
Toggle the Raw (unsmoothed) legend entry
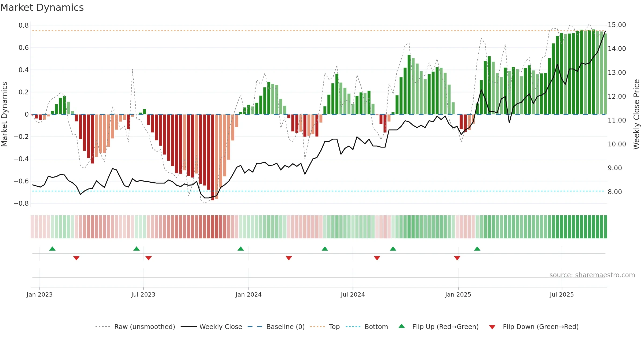click(x=135, y=327)
